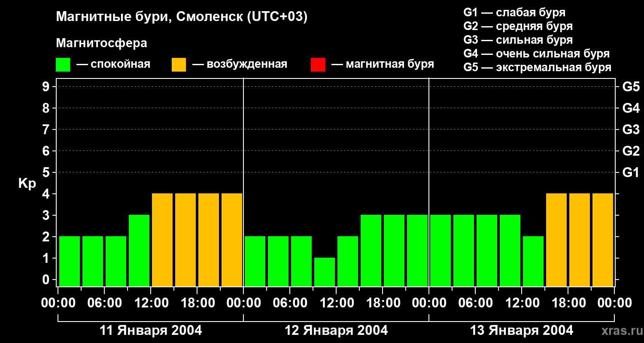The image size is (644, 343).
Task: Click the xras.ru watermark link
Action: coord(620,331)
